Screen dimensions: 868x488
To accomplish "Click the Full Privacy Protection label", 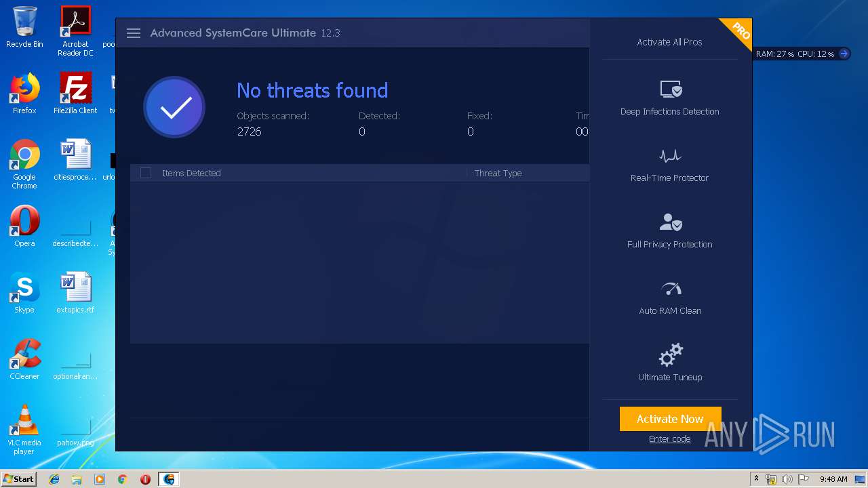I will (669, 245).
